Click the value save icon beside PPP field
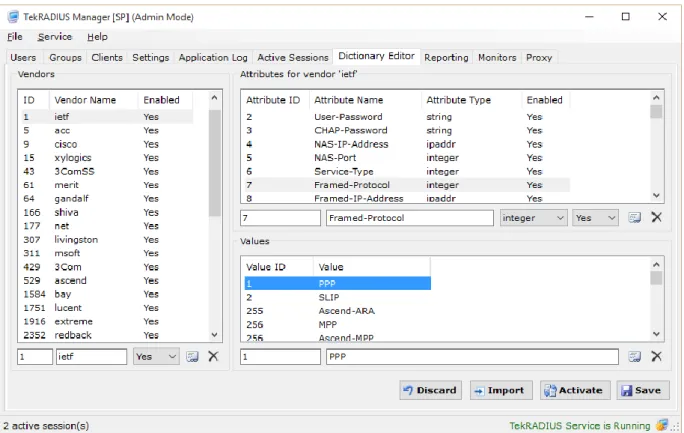This screenshot has height=433, width=684. [x=634, y=357]
